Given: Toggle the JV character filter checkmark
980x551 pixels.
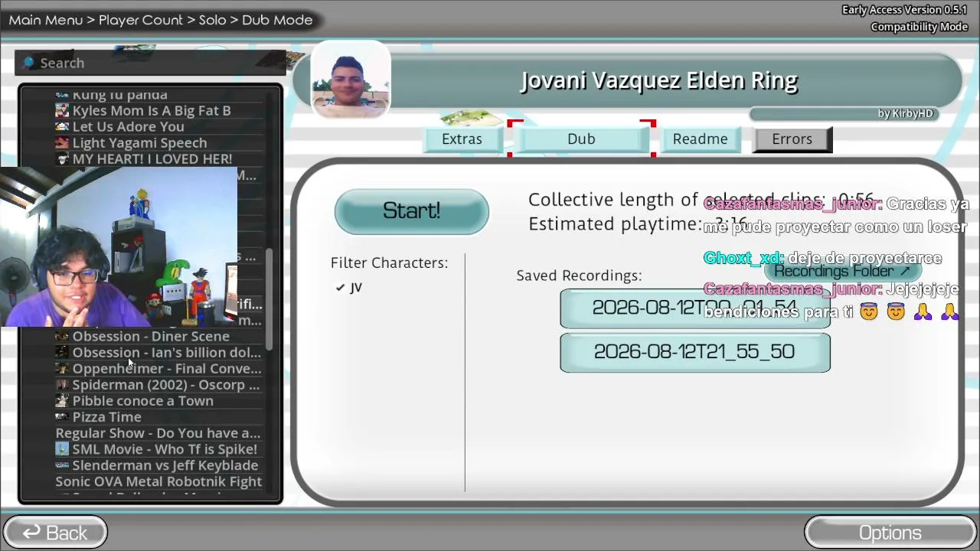Looking at the screenshot, I should [x=340, y=288].
